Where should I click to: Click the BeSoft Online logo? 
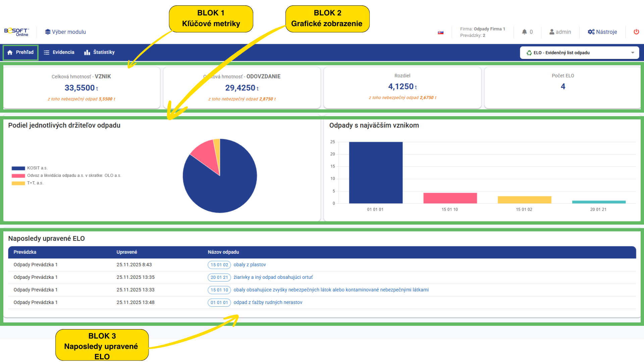(16, 32)
